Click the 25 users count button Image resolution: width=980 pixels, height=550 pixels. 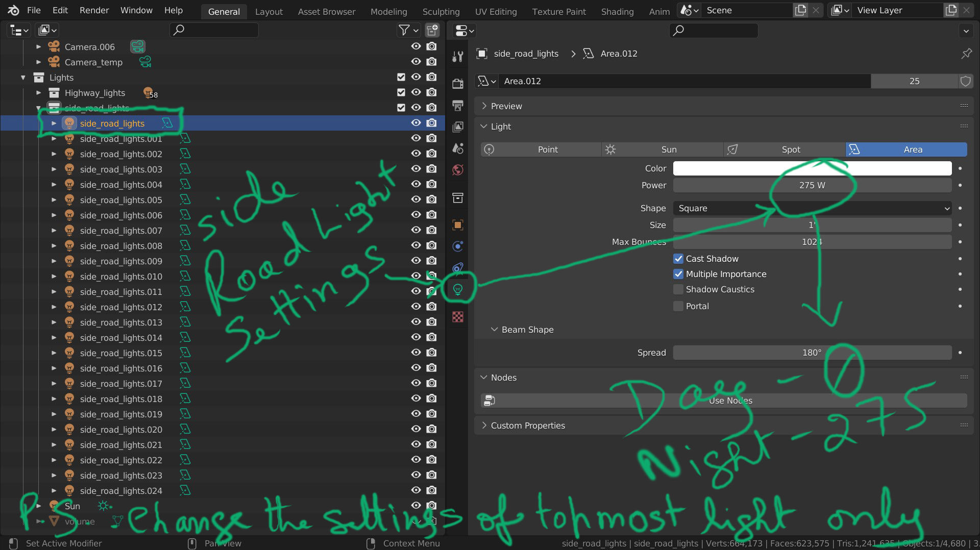coord(914,81)
